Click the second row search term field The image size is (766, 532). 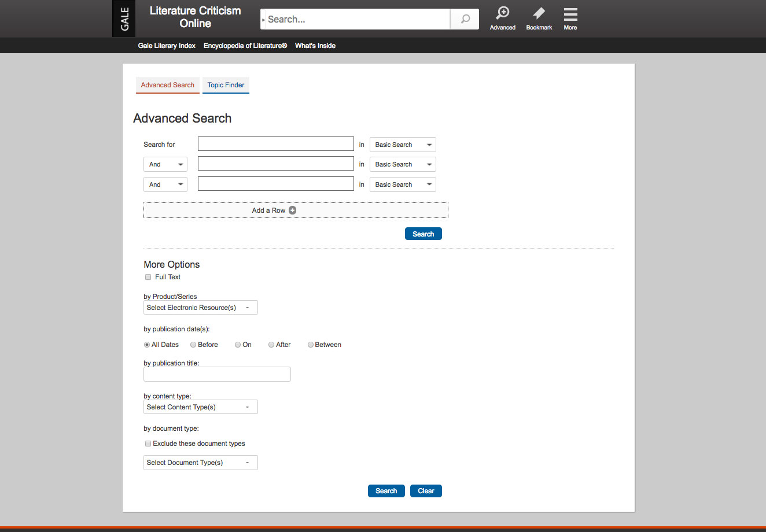click(276, 164)
